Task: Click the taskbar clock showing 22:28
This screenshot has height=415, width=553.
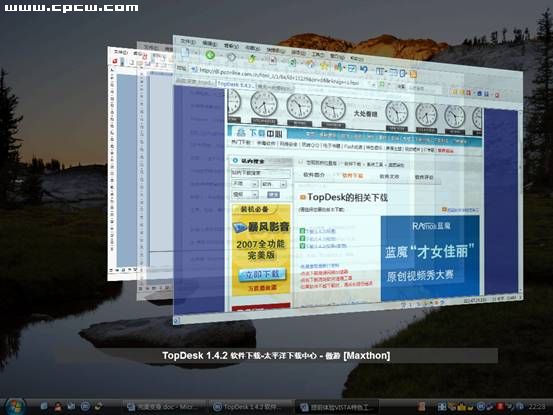Action: pos(537,407)
